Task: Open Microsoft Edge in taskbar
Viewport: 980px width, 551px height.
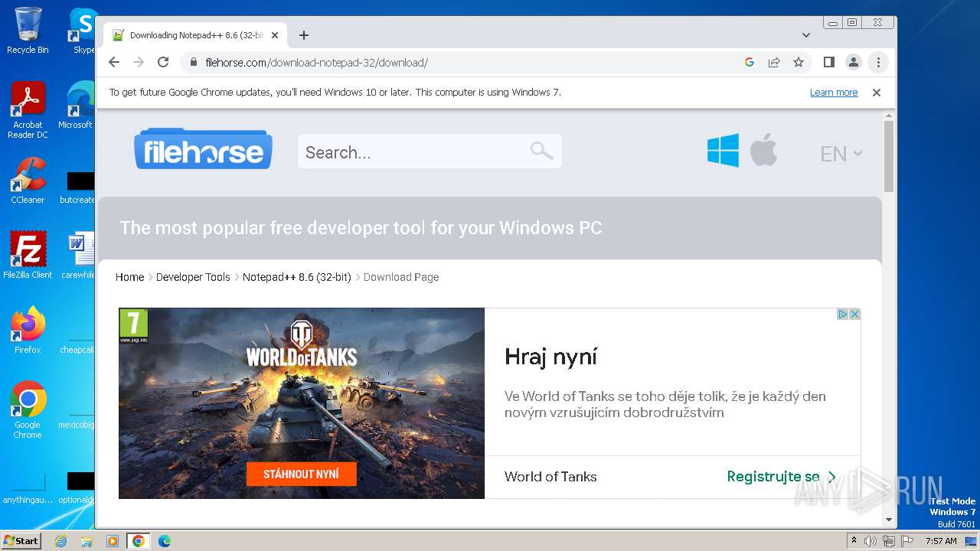Action: click(164, 541)
